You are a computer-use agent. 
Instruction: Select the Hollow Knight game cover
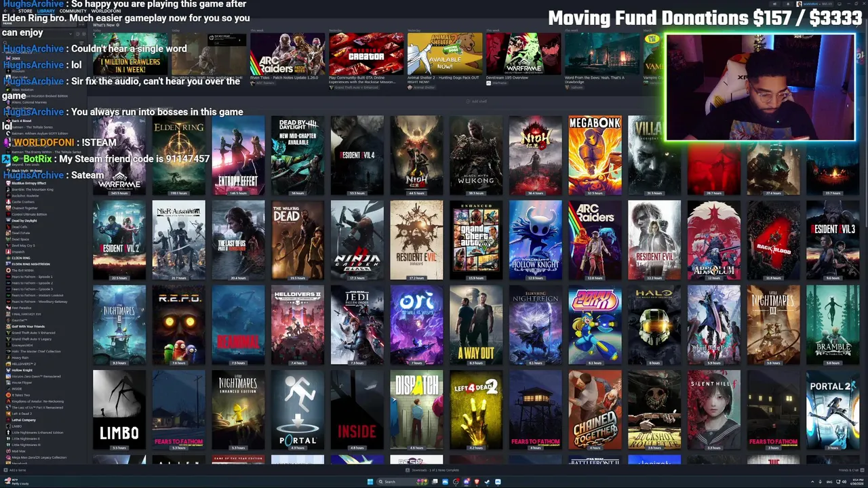pyautogui.click(x=536, y=240)
